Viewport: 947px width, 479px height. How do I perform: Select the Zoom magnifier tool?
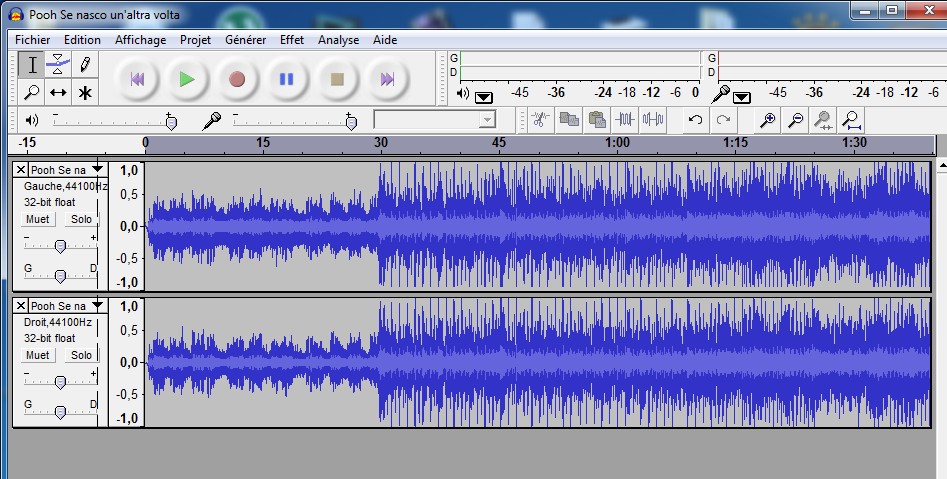point(32,93)
